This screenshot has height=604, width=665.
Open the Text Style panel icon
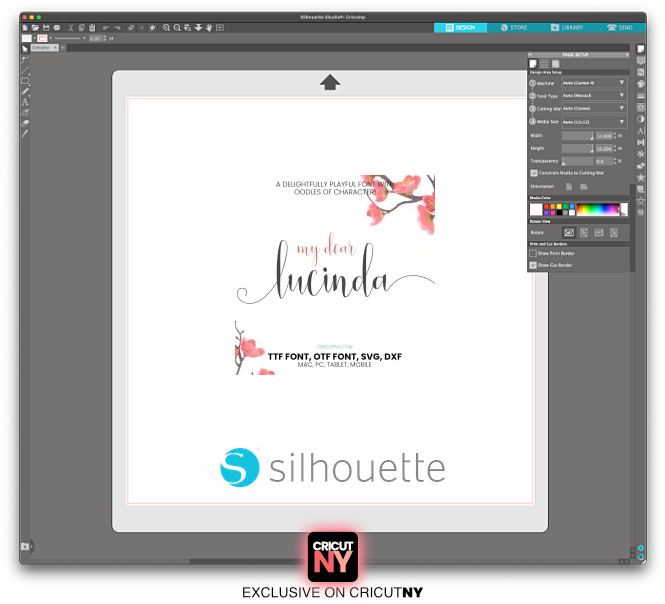pos(641,131)
